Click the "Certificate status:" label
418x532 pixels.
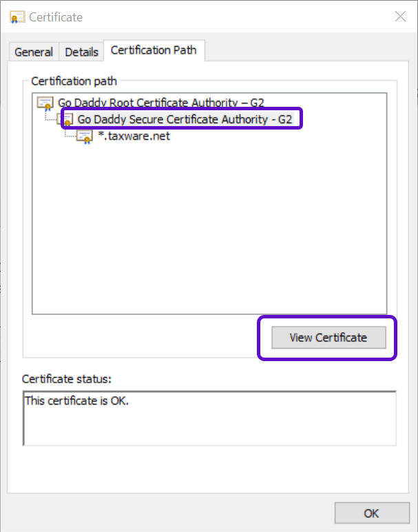pos(66,379)
